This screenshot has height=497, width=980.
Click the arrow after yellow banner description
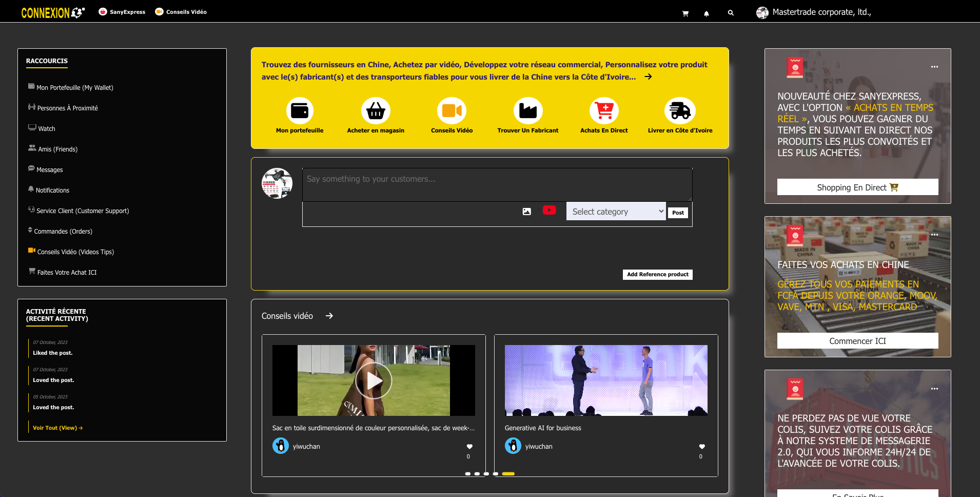coord(649,77)
